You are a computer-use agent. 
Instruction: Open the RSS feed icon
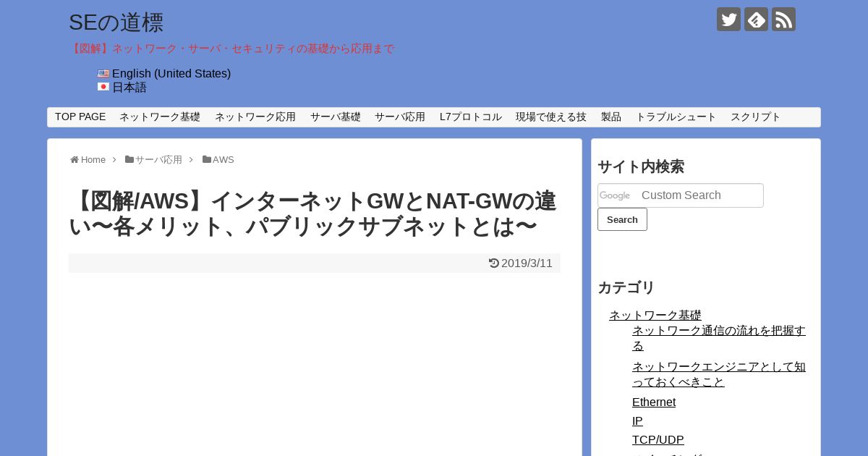(783, 20)
